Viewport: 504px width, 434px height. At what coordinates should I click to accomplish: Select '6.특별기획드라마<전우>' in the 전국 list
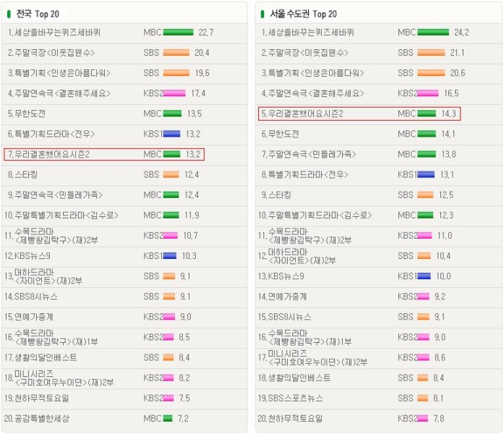click(x=51, y=134)
